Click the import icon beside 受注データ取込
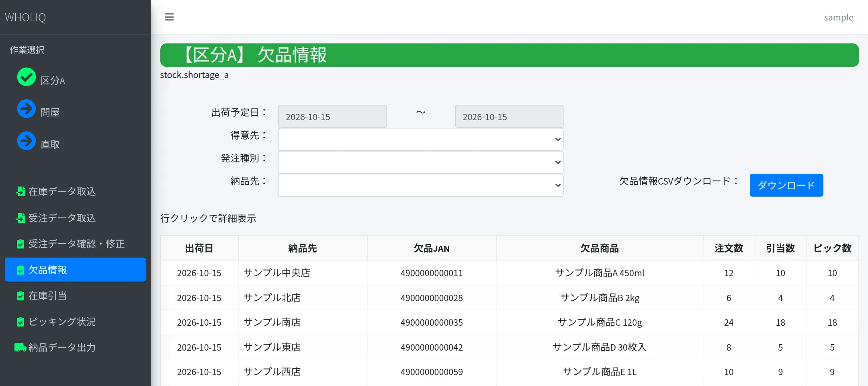 [x=20, y=218]
